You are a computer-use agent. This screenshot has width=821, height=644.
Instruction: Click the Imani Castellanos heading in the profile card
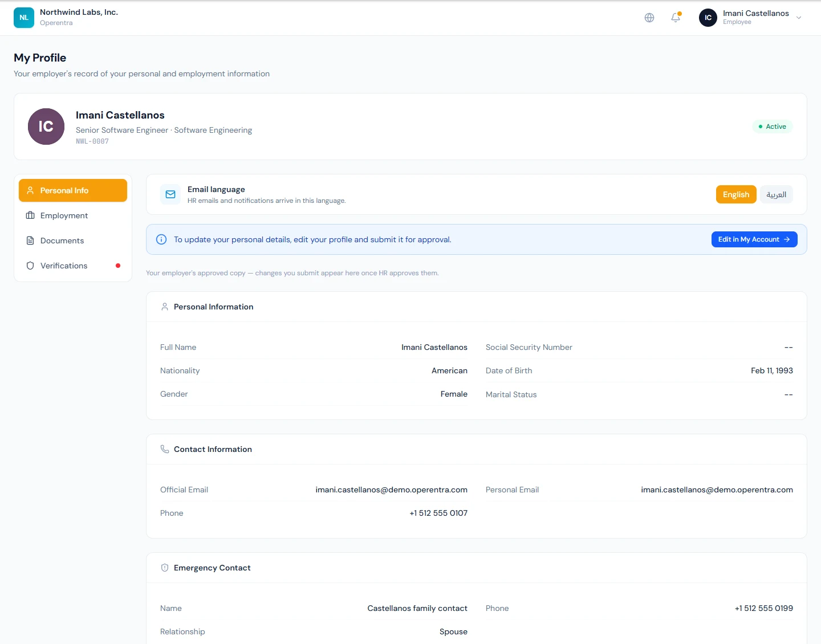(x=120, y=115)
